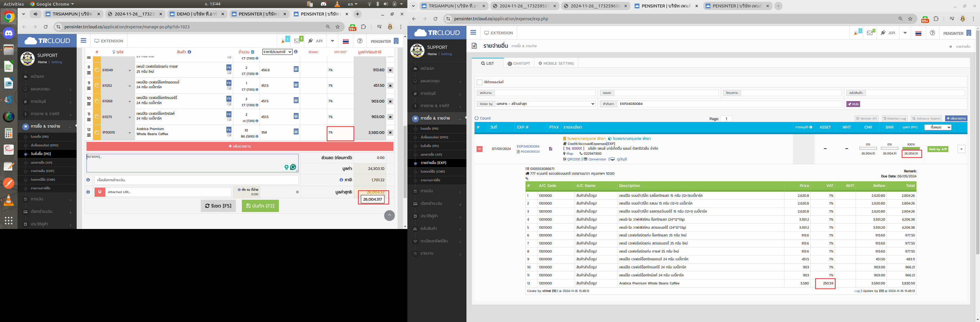
Task: Open ราคาไม่รวมภาษี price type dropdown
Action: click(x=277, y=52)
